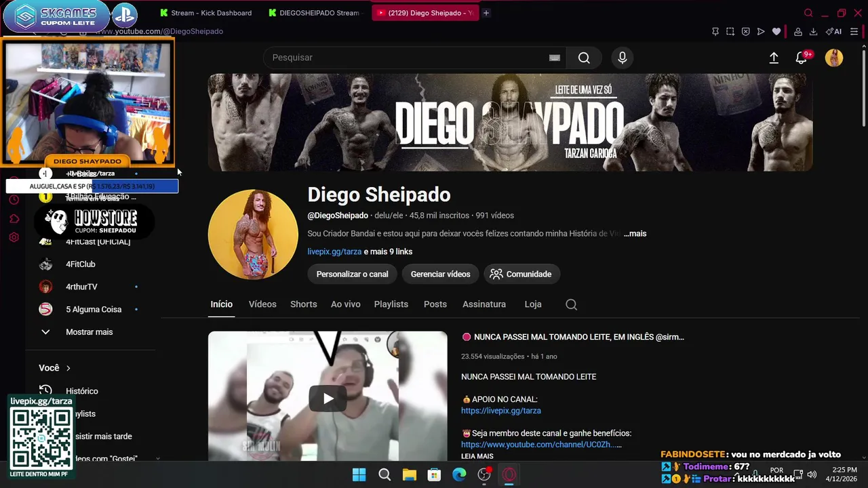Click the Personalizar o canal button
The image size is (868, 488).
coord(353,274)
